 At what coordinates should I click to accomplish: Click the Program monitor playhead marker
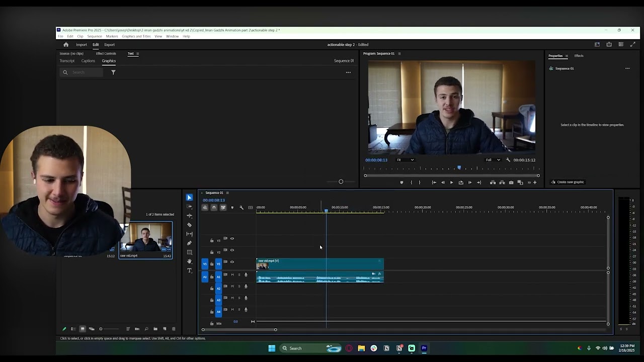459,168
